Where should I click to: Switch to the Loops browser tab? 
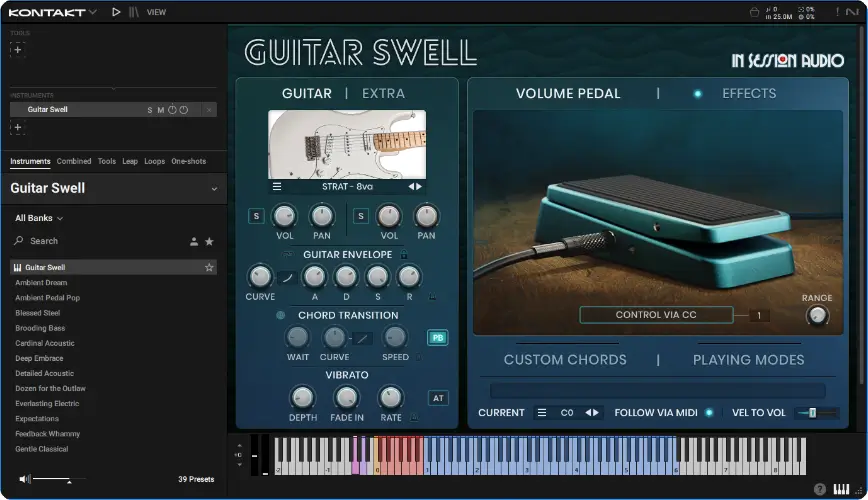pyautogui.click(x=154, y=161)
